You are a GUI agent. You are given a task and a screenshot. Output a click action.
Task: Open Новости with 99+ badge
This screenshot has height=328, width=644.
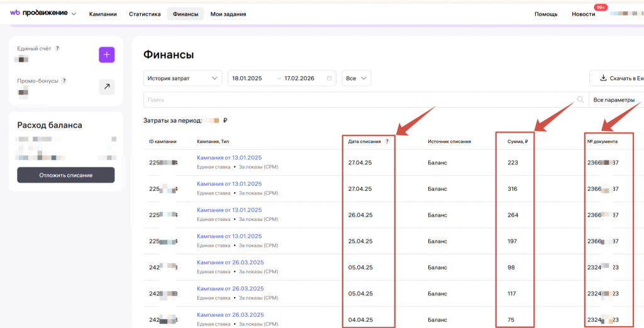583,14
